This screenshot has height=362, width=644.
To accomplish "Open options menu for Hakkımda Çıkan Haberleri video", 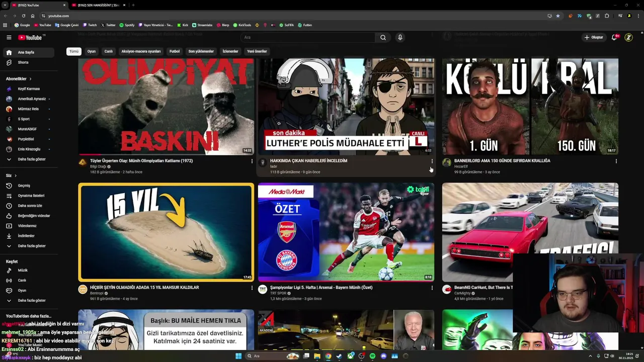I will (x=432, y=161).
